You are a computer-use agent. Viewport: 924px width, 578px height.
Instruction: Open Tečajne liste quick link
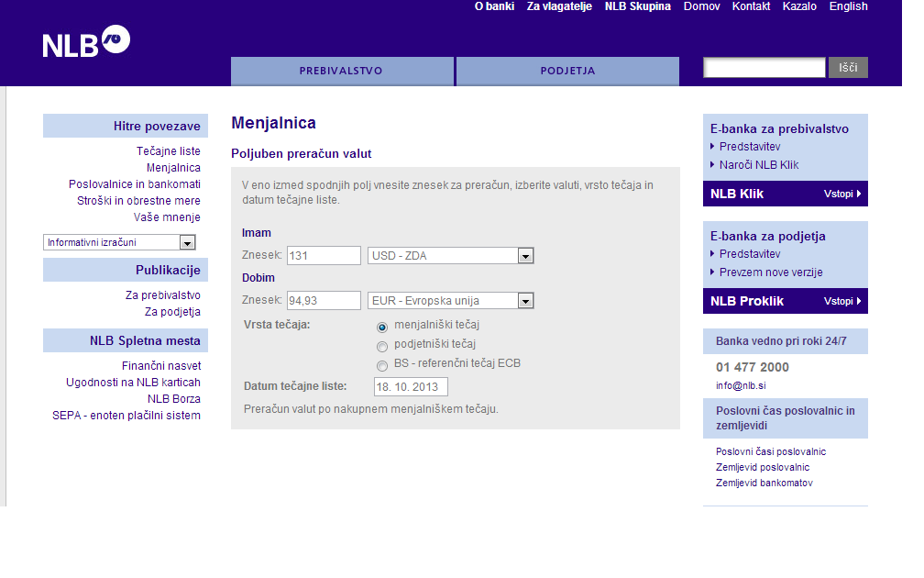pyautogui.click(x=169, y=151)
